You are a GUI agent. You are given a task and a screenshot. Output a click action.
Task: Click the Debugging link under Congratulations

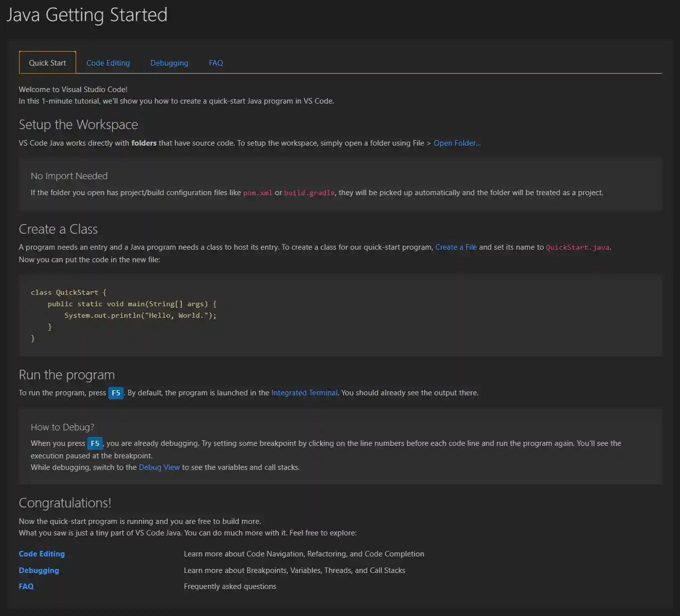pos(39,570)
